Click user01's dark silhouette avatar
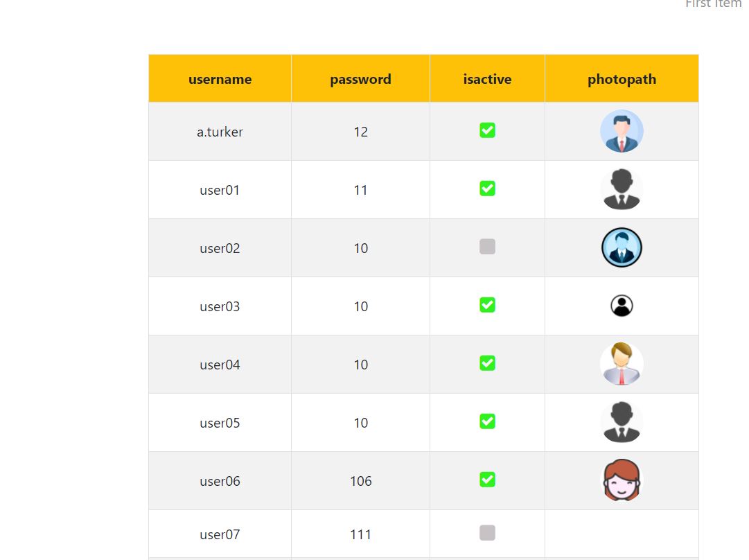749x560 pixels. pos(622,189)
